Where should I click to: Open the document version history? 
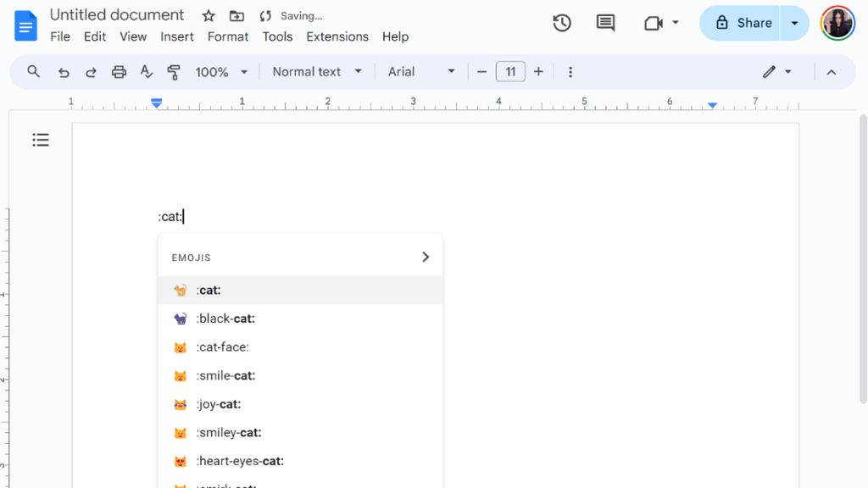(561, 24)
